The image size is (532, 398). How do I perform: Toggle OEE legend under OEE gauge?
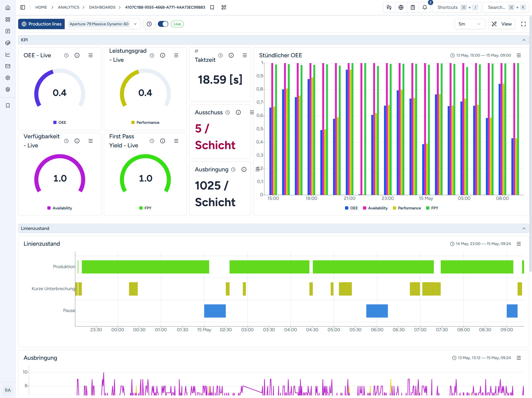pyautogui.click(x=60, y=123)
